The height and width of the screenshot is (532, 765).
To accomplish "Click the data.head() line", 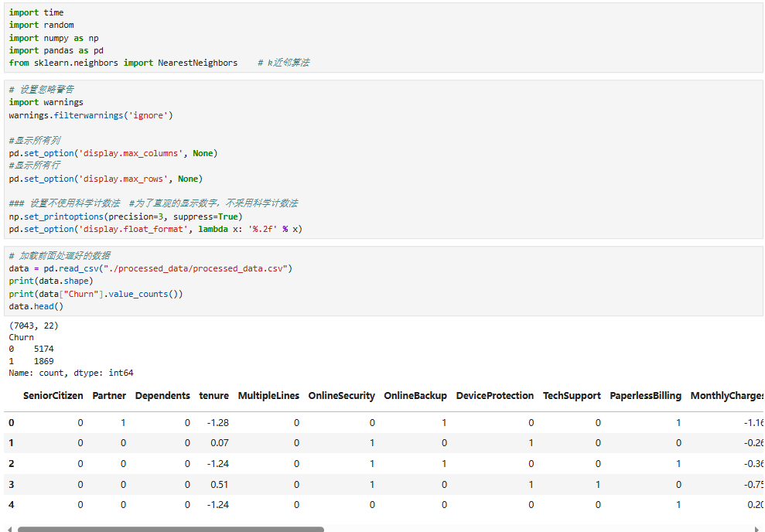I will [36, 307].
